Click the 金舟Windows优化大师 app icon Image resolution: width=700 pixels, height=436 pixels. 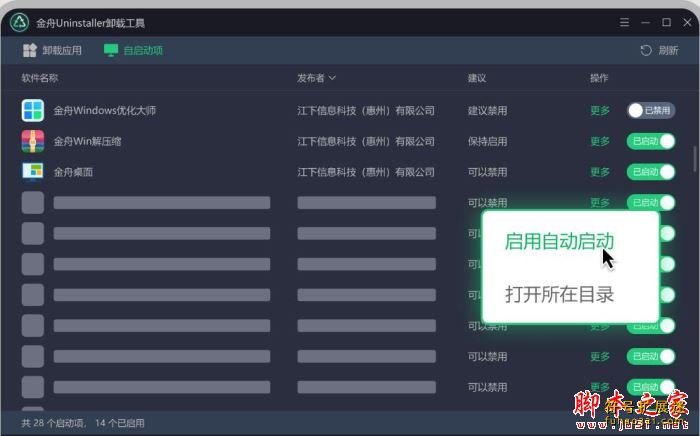[33, 110]
